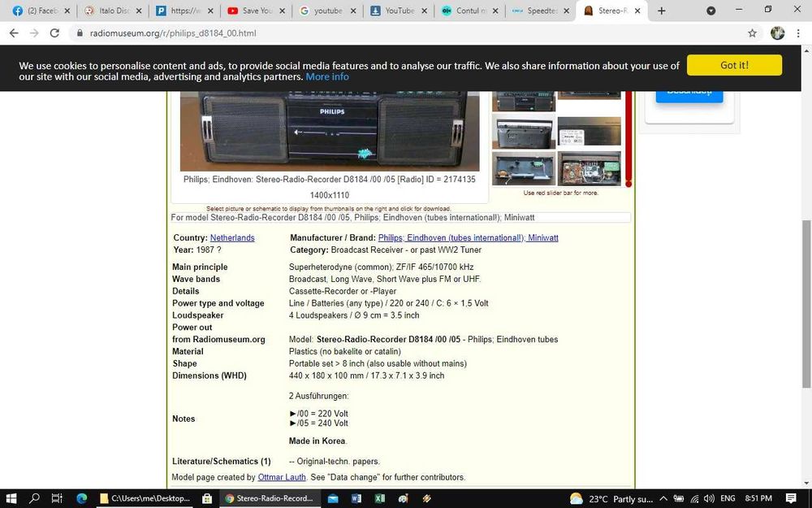Screen dimensions: 812x508
Task: Click the red thumbnail slider bar
Action: pos(628,137)
